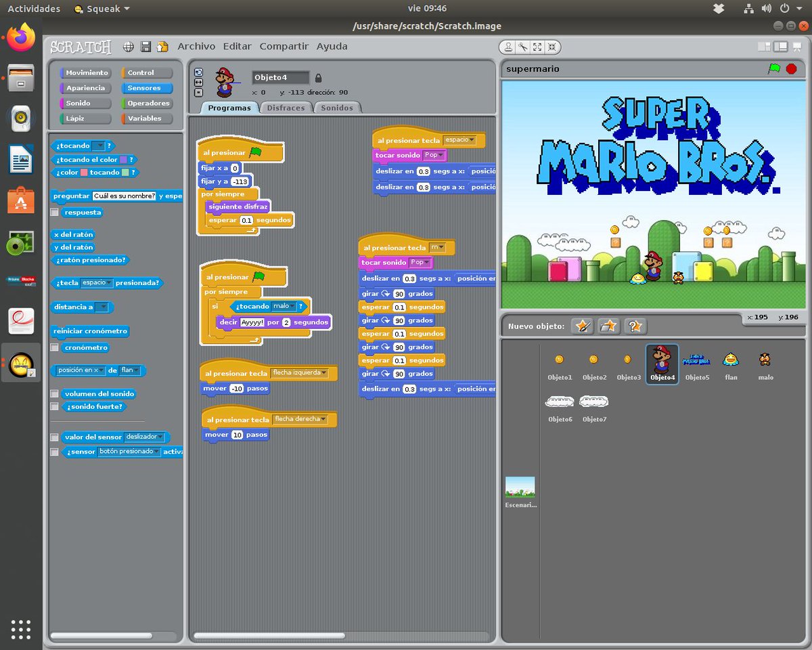Open ¿tecla espacio presionada? key dropdown
Image resolution: width=812 pixels, height=650 pixels.
[97, 283]
